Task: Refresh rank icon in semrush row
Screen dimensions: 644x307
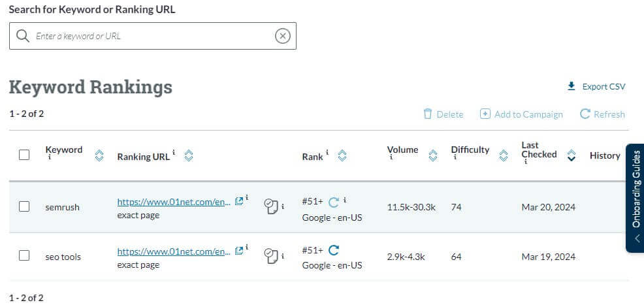Action: (334, 202)
